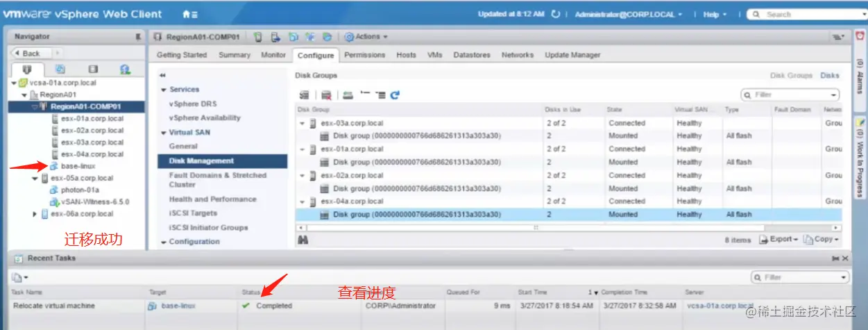Open the Hosts tab
The width and height of the screenshot is (868, 330).
(x=407, y=55)
